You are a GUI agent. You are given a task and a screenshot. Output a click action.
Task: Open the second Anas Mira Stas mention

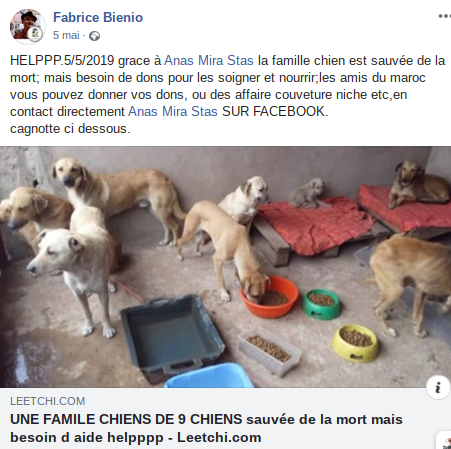(173, 111)
